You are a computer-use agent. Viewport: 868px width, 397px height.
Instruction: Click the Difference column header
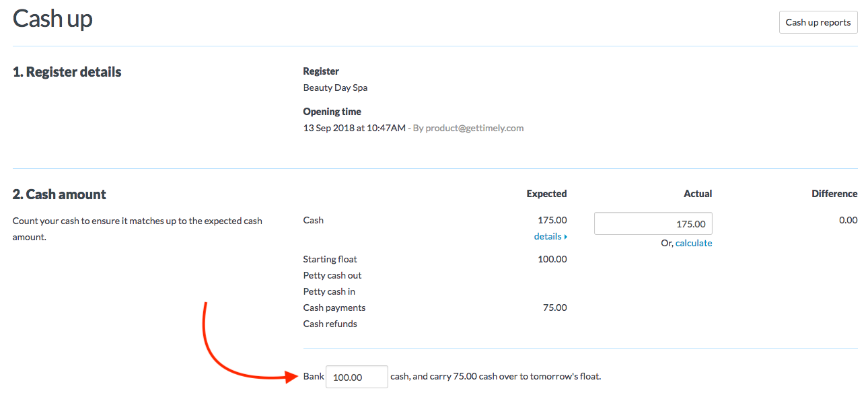pos(834,193)
